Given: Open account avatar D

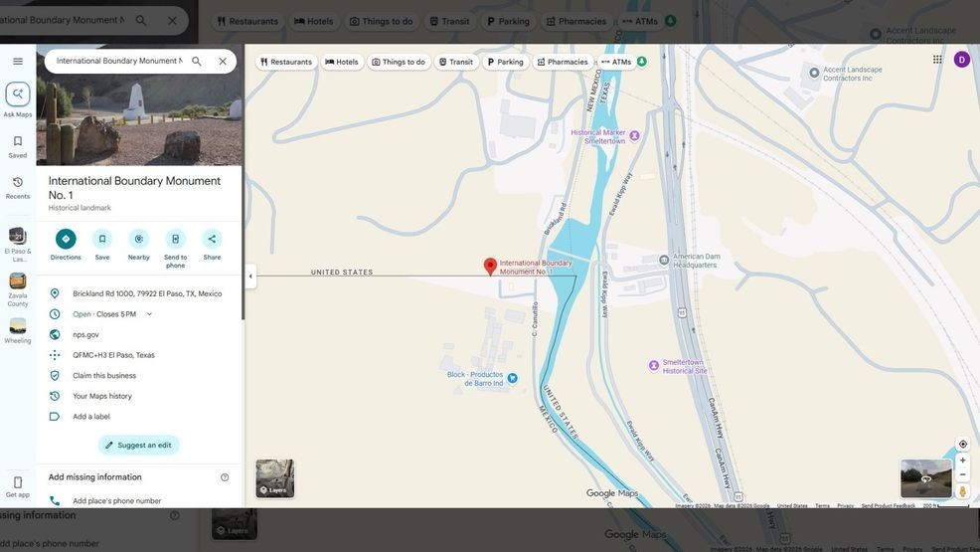Looking at the screenshot, I should pos(961,60).
